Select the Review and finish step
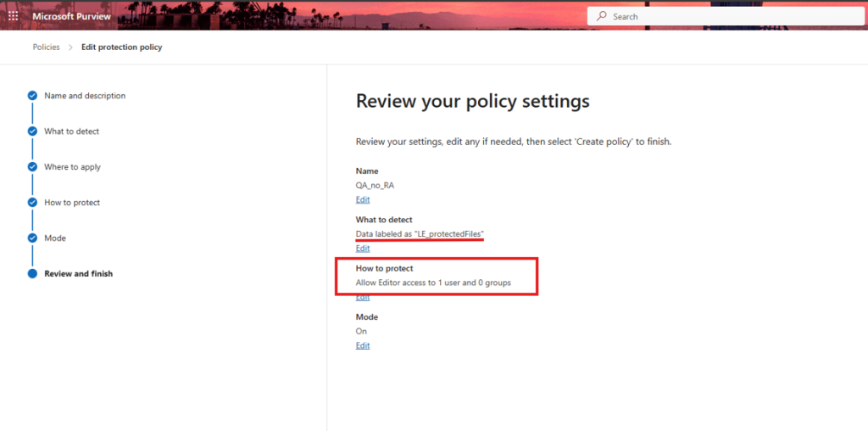Image resolution: width=868 pixels, height=431 pixels. (x=78, y=274)
